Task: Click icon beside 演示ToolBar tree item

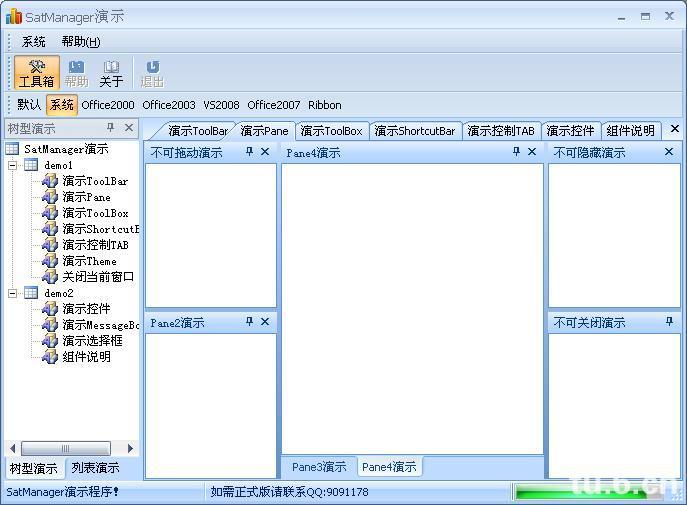Action: coord(50,180)
